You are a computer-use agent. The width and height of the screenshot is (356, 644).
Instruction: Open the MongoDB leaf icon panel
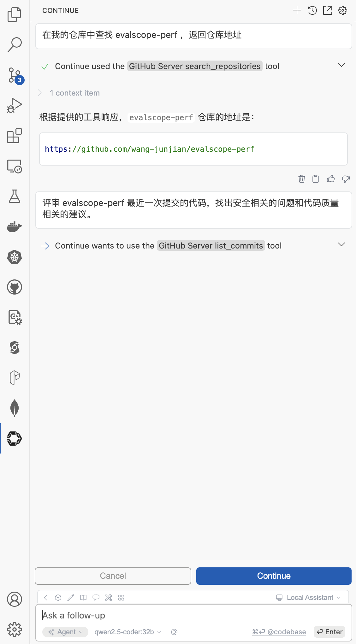(x=15, y=408)
